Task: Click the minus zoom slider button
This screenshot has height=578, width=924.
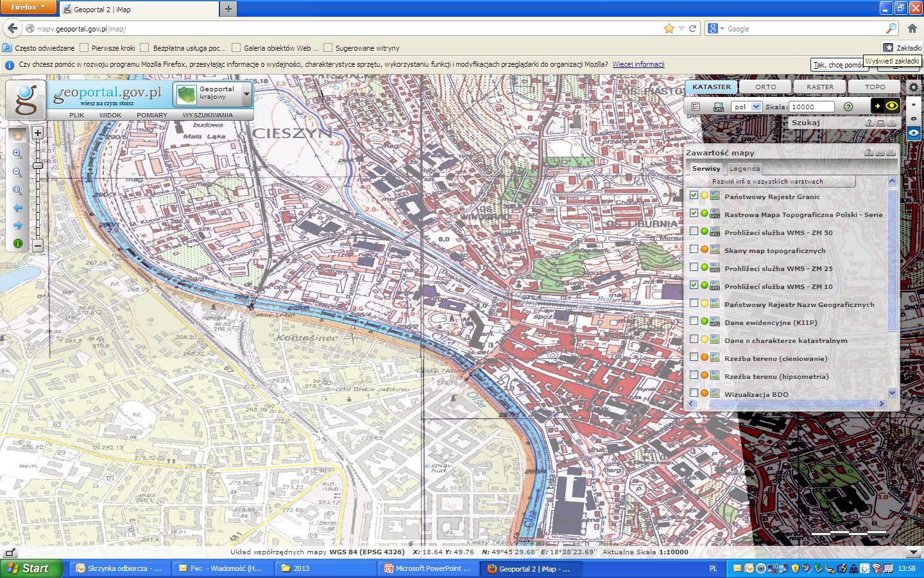Action: coord(38,245)
